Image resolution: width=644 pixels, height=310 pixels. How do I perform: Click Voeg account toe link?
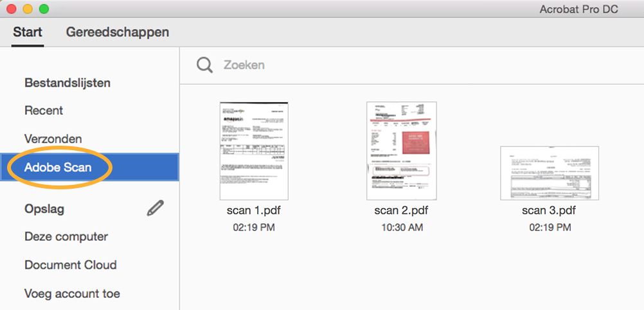tap(72, 293)
